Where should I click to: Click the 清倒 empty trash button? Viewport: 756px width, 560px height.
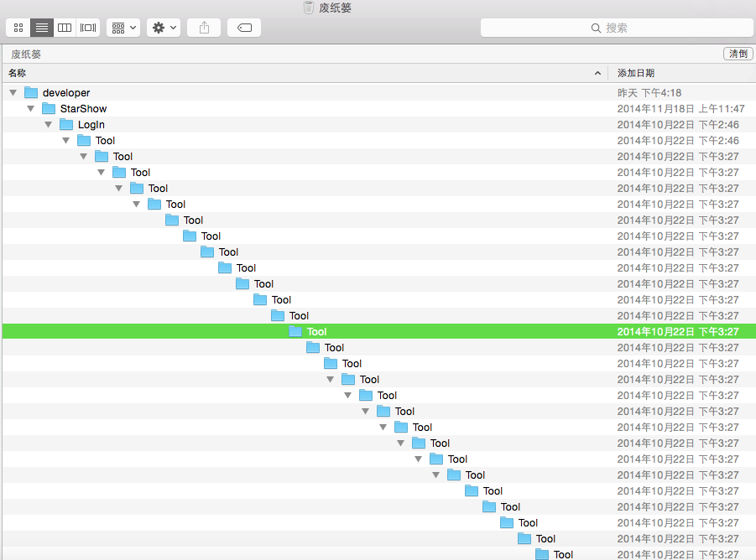pos(738,54)
